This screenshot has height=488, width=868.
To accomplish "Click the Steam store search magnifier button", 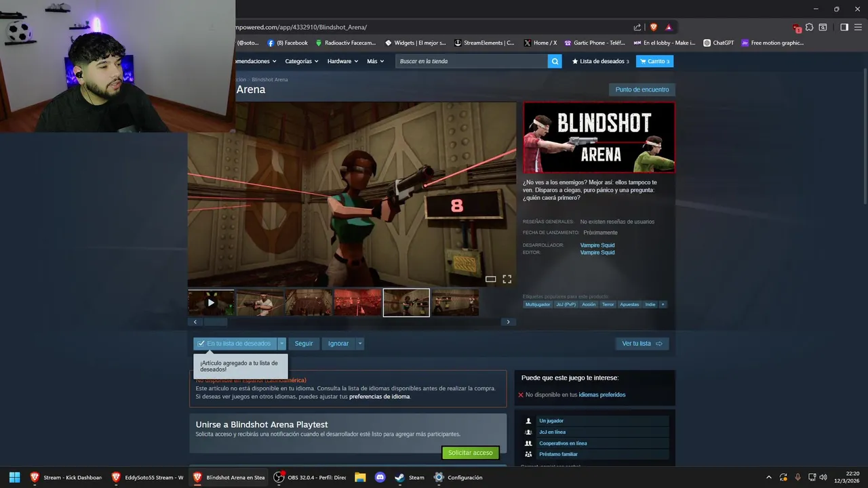I will (555, 61).
